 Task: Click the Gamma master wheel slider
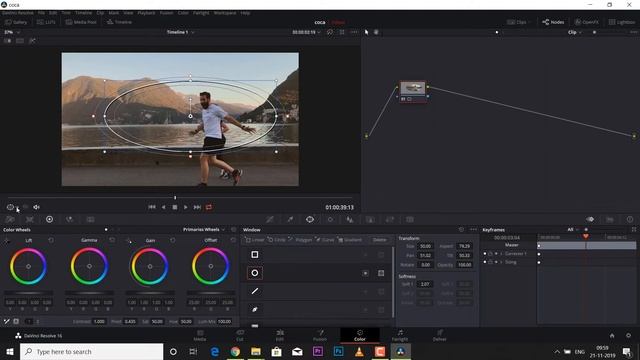point(89,293)
